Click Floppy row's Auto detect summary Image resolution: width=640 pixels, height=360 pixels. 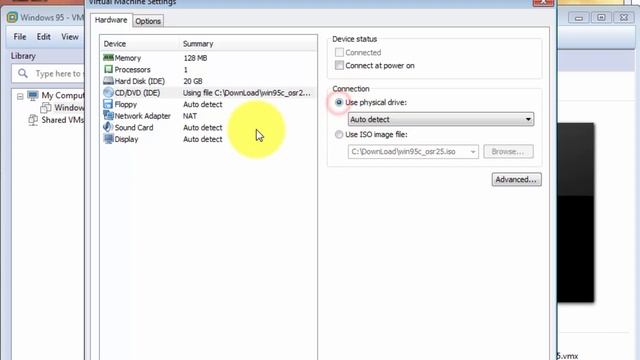(202, 104)
